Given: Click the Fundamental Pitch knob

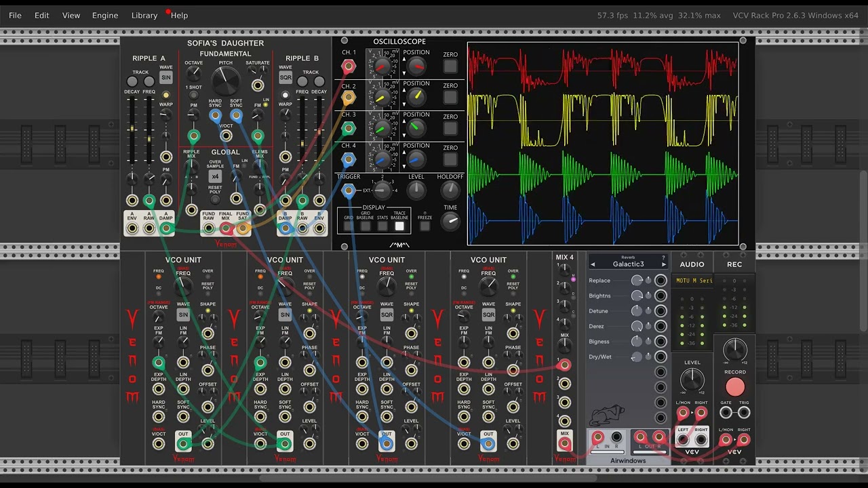Looking at the screenshot, I should (x=226, y=81).
